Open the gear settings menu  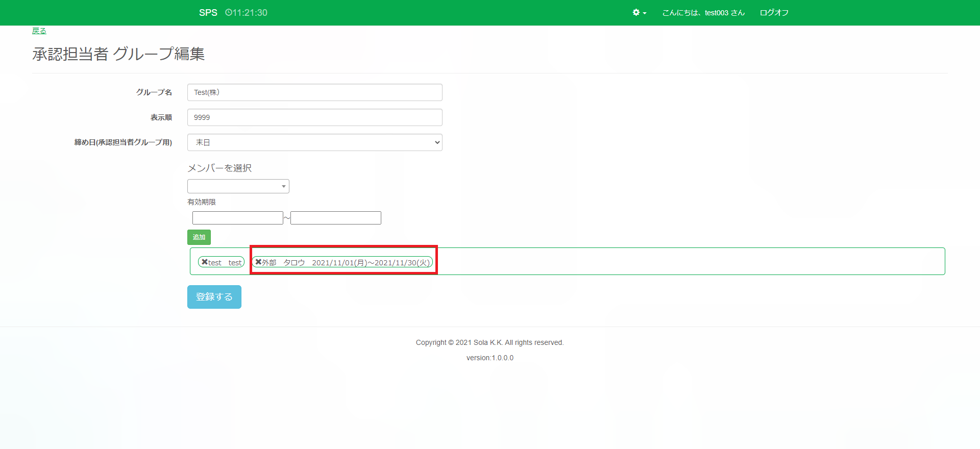coord(639,13)
